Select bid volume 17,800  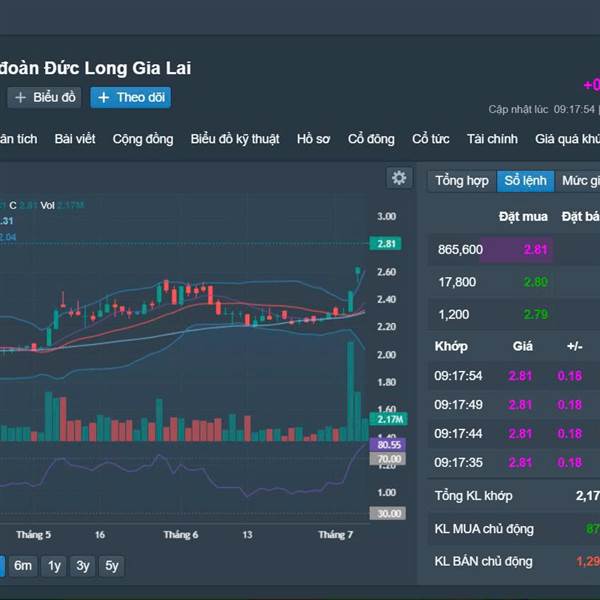(457, 282)
